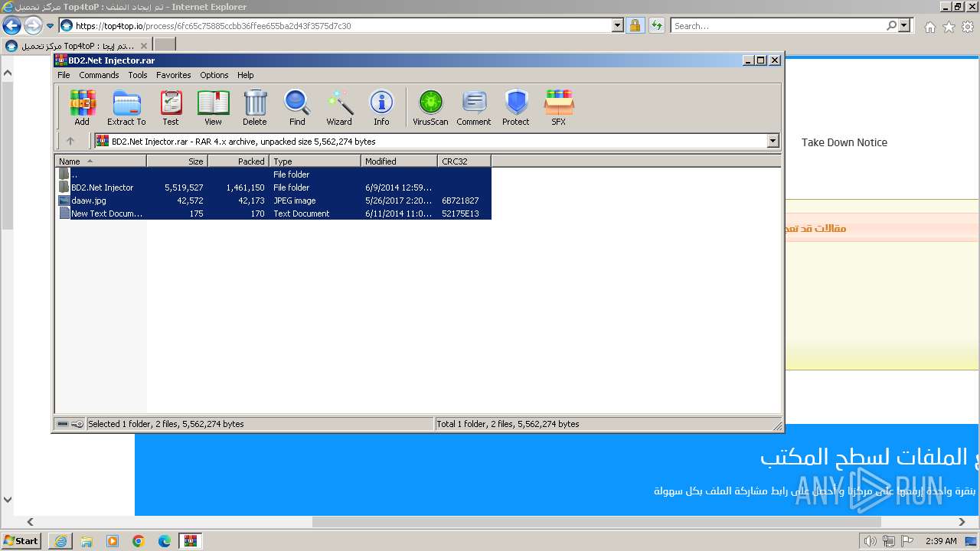This screenshot has height=551, width=980.
Task: Click the SFX toolbar icon
Action: click(559, 107)
